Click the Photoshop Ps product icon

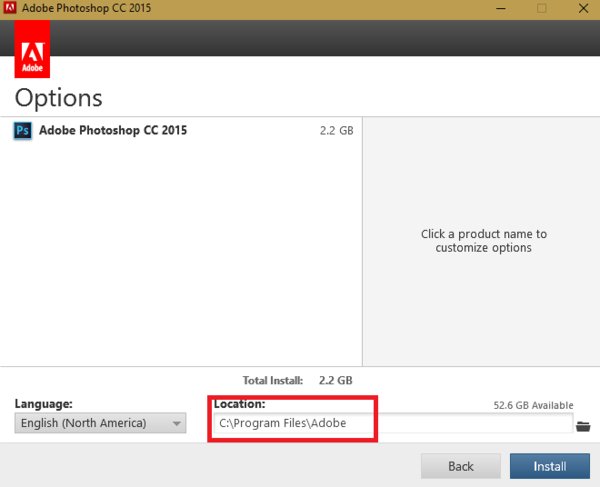tap(23, 130)
